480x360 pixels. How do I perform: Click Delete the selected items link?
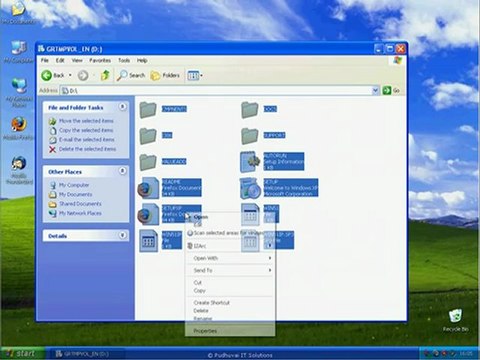[87, 149]
